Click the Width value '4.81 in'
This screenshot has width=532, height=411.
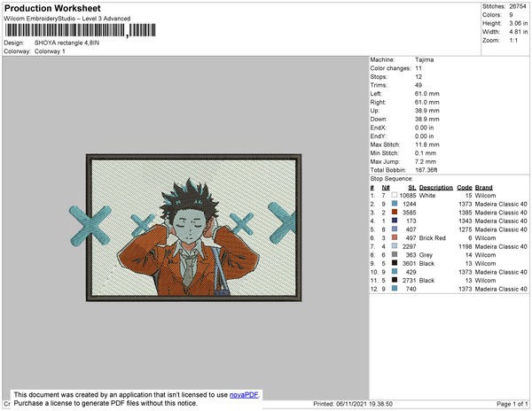tap(519, 32)
